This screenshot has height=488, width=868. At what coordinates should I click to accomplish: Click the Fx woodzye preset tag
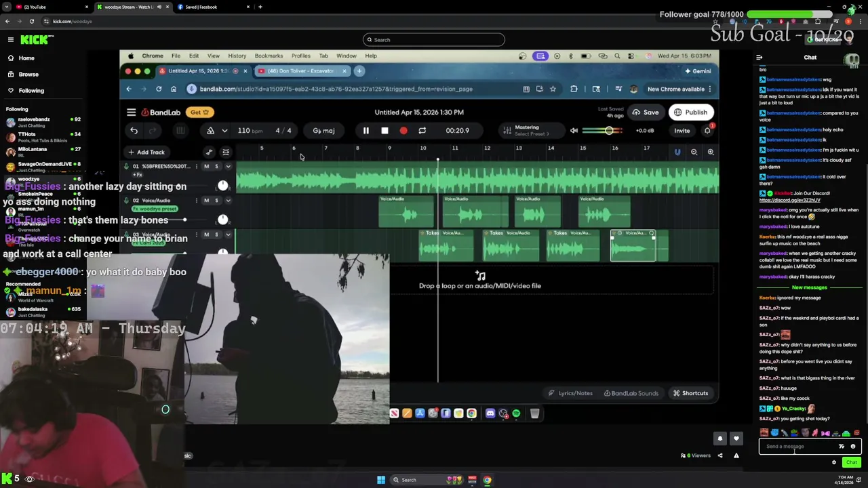pyautogui.click(x=155, y=209)
